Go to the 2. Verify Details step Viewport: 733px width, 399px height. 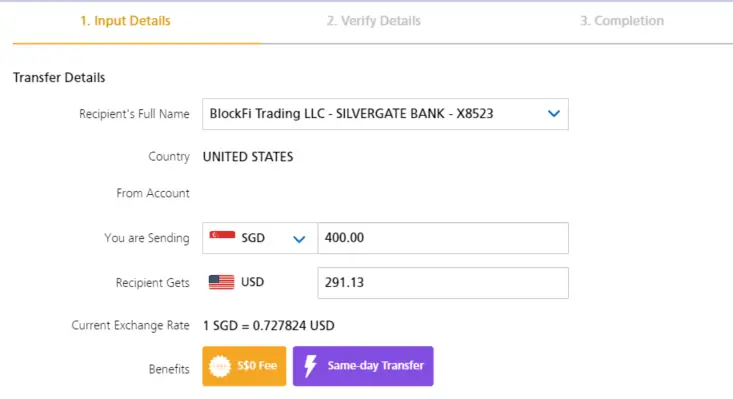point(374,21)
